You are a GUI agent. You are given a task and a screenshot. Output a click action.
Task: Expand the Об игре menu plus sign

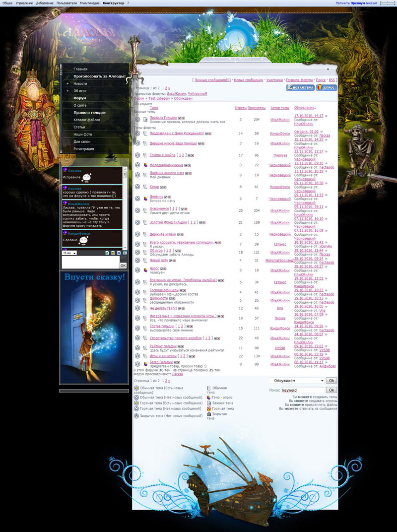[67, 91]
